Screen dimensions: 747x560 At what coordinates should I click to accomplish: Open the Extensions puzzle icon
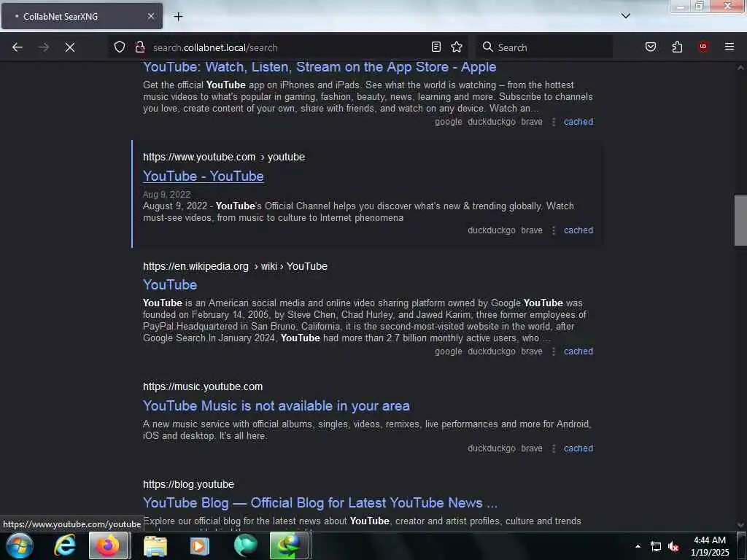(677, 47)
